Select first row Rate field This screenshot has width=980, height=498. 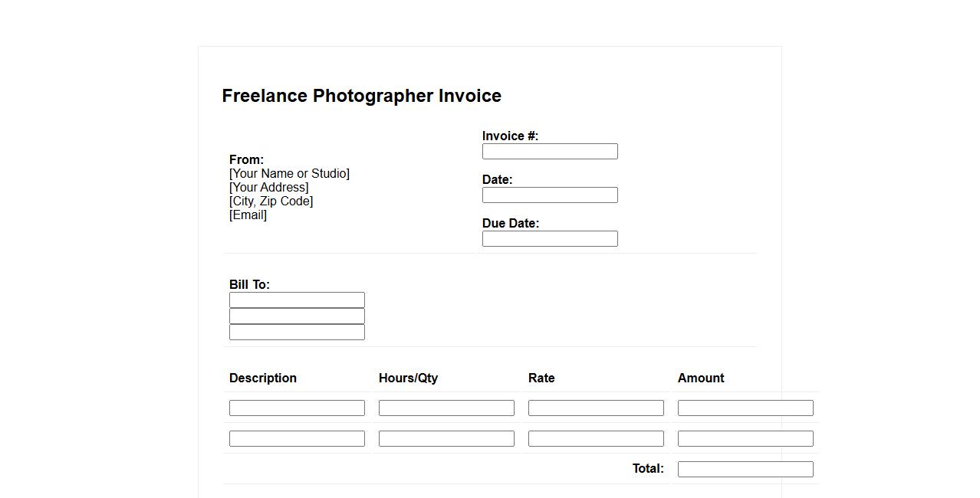click(x=596, y=408)
